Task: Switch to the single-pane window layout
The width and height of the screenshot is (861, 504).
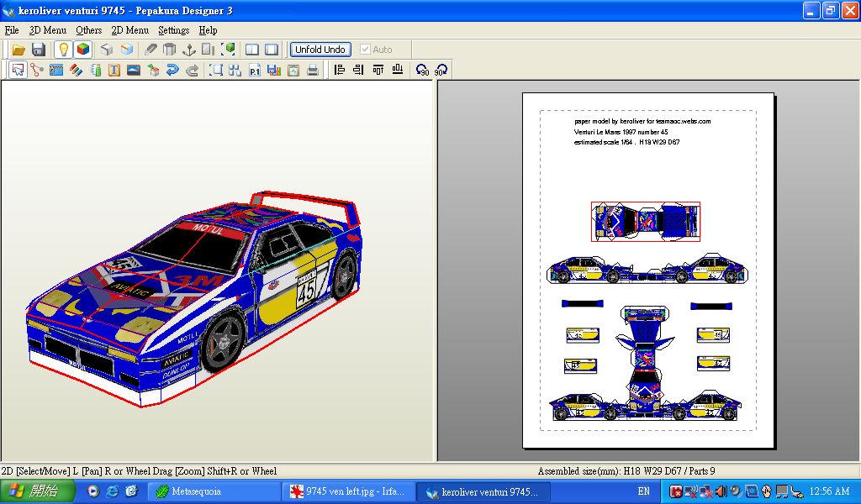Action: (x=272, y=50)
